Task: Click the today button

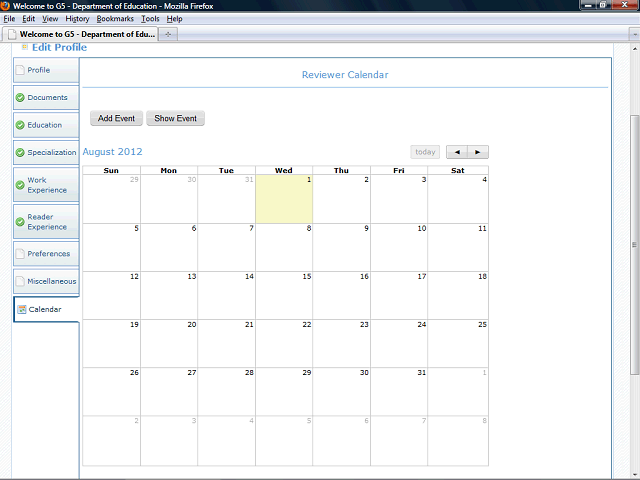Action: click(425, 152)
